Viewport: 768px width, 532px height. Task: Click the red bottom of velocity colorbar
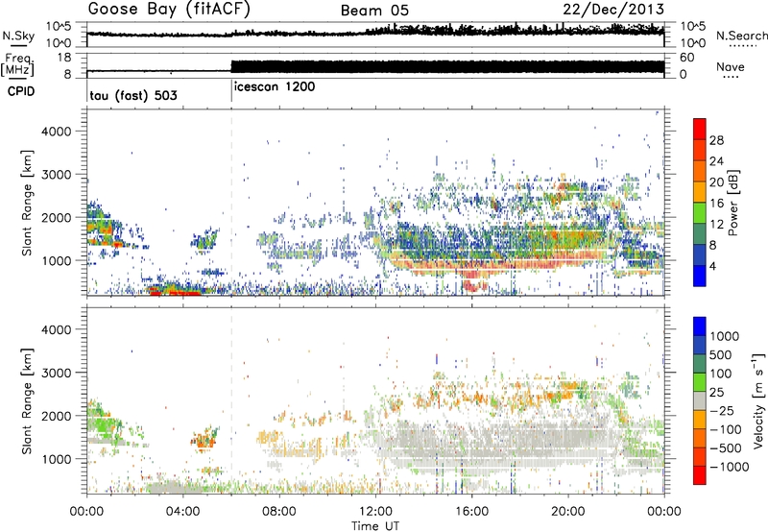pos(700,475)
